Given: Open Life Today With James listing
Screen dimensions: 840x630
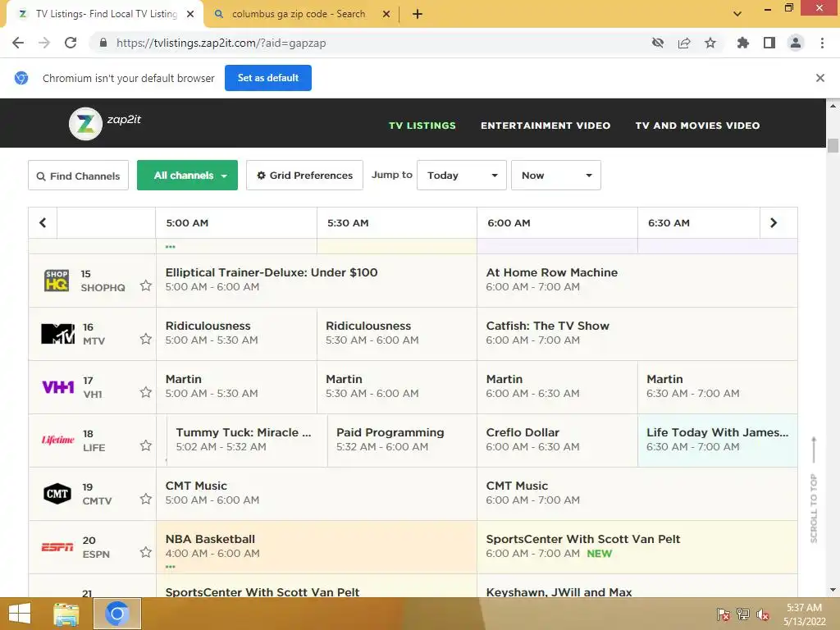Looking at the screenshot, I should coord(717,440).
